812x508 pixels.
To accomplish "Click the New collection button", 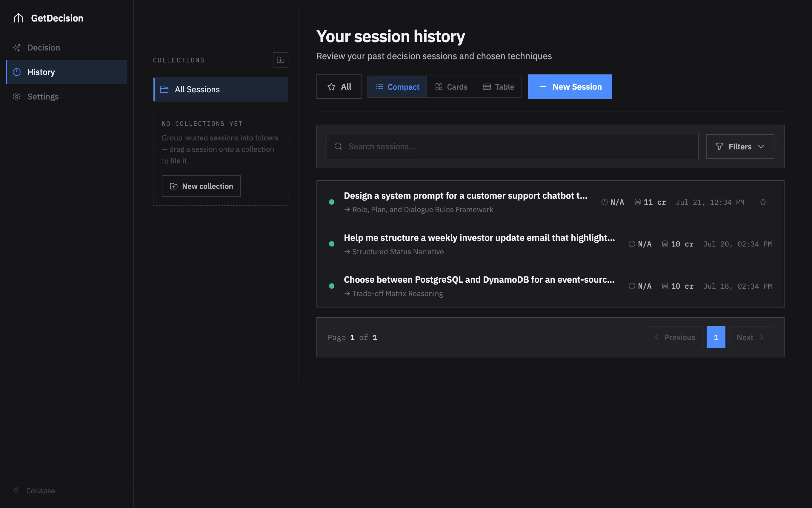I will click(x=201, y=186).
